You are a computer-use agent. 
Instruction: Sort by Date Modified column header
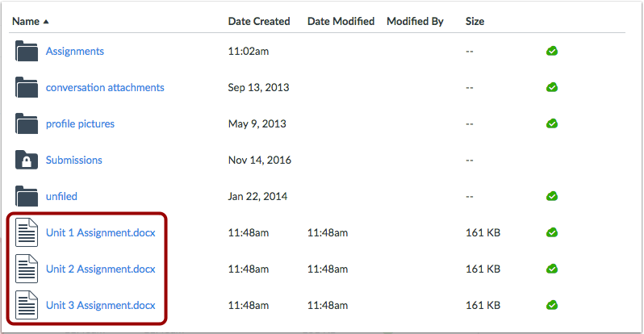[x=341, y=21]
